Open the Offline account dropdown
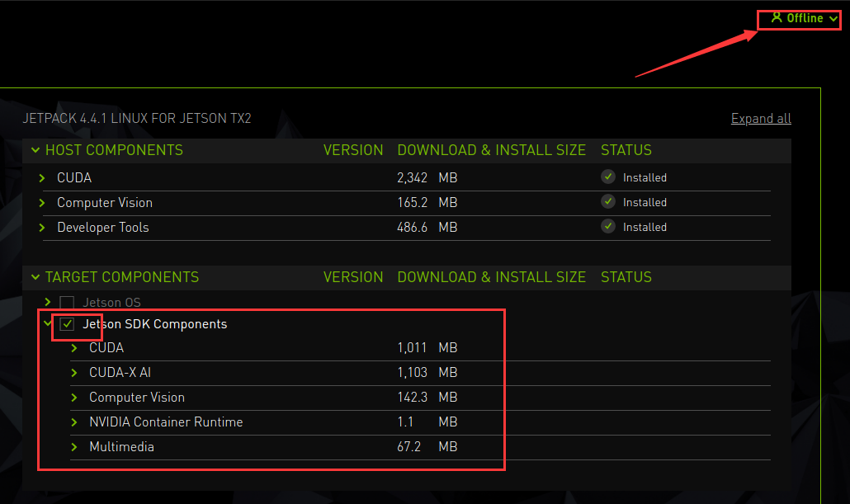Screen dimensions: 850x504 pyautogui.click(x=805, y=18)
